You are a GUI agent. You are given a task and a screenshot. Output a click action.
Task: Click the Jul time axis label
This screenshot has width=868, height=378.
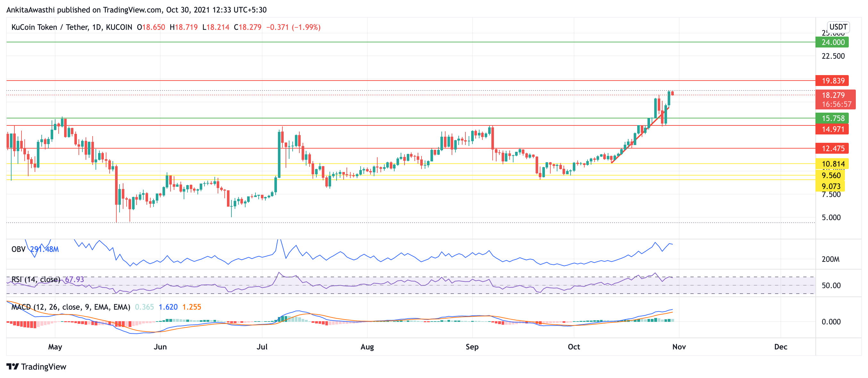(x=262, y=347)
